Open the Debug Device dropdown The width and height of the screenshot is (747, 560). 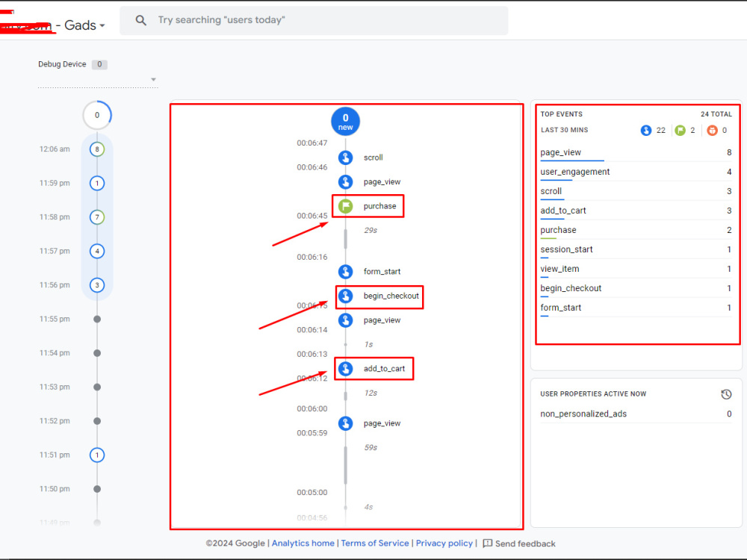(x=98, y=80)
